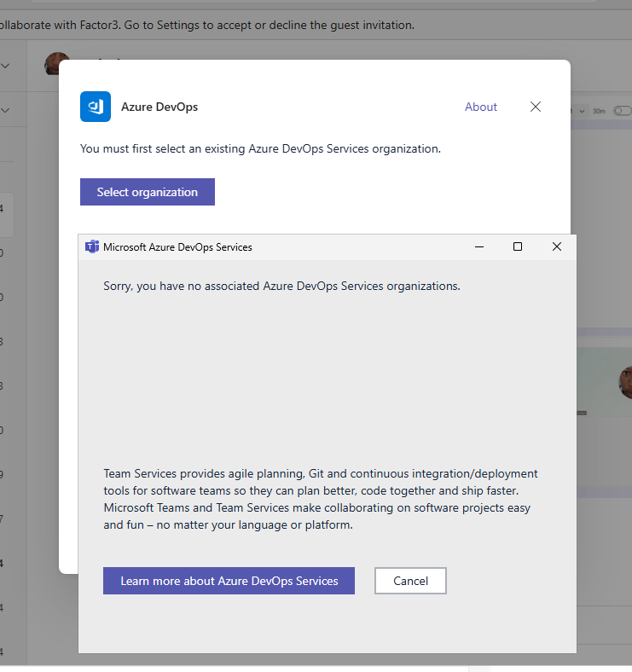Maximize the Microsoft Azure DevOps Services window

click(518, 246)
